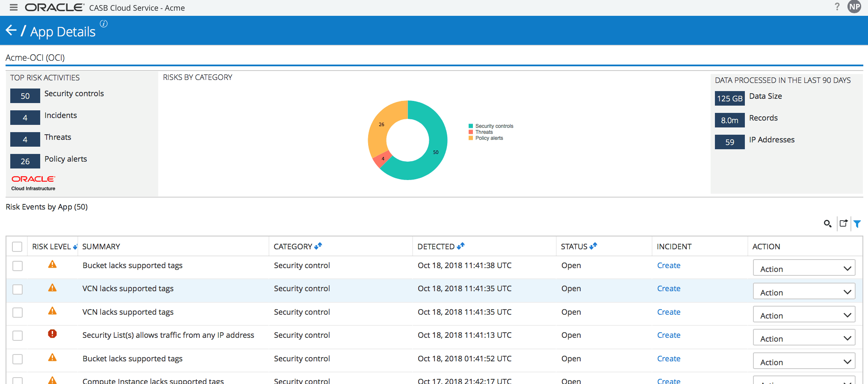Click the orange donut segment labeled 26
The height and width of the screenshot is (384, 868).
[x=382, y=124]
